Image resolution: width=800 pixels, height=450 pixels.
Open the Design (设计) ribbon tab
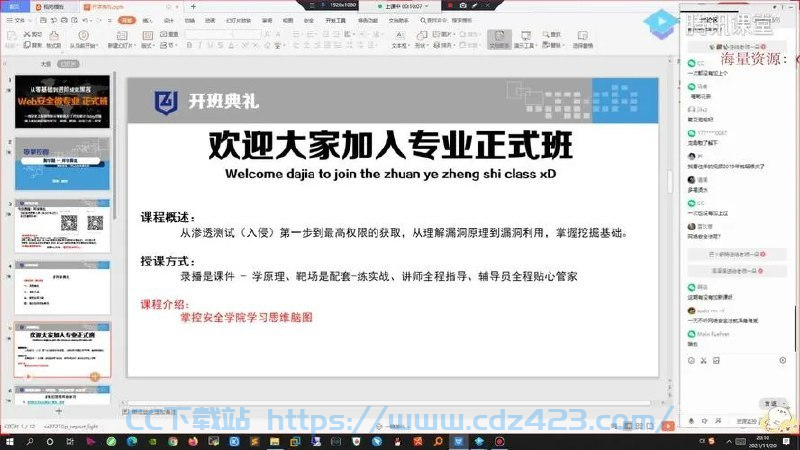(x=169, y=20)
